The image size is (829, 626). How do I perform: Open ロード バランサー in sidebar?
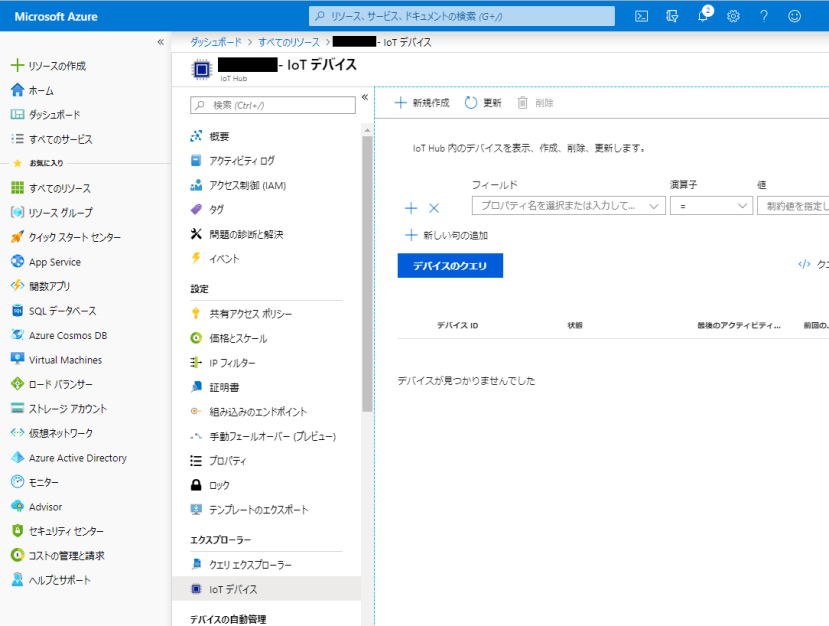pyautogui.click(x=51, y=384)
